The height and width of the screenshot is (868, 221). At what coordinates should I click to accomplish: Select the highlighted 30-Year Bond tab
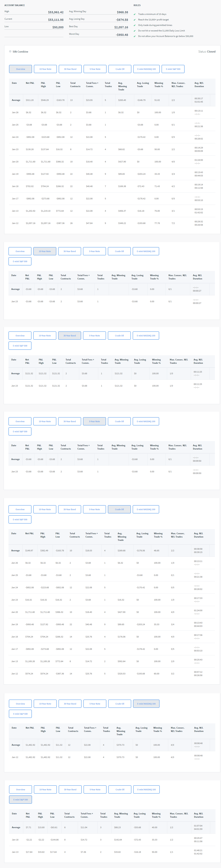(70, 336)
